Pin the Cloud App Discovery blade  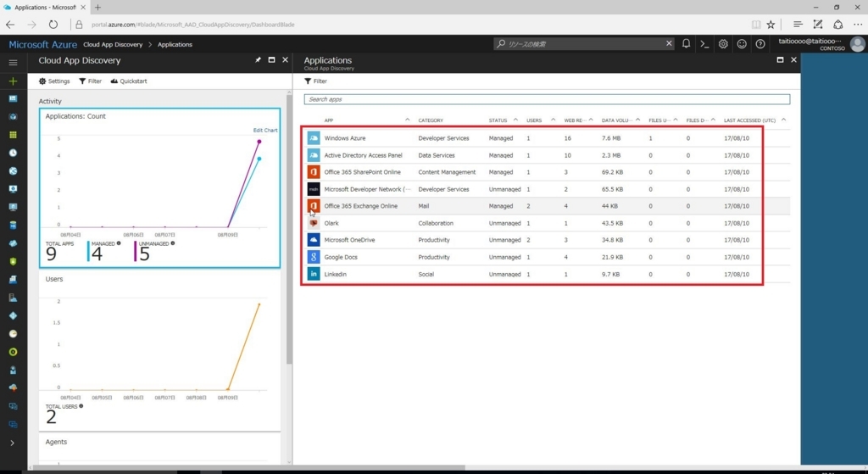click(x=258, y=60)
